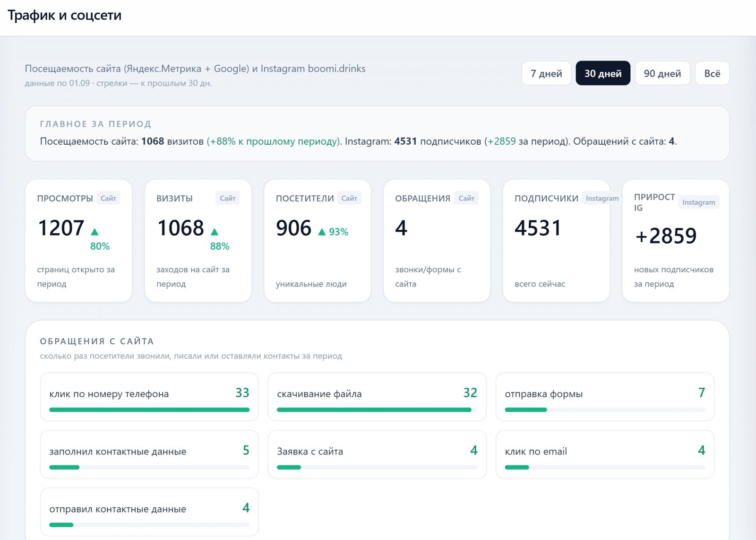Viewport: 756px width, 540px height.
Task: Click the Просмотры value 1207
Action: tap(61, 228)
